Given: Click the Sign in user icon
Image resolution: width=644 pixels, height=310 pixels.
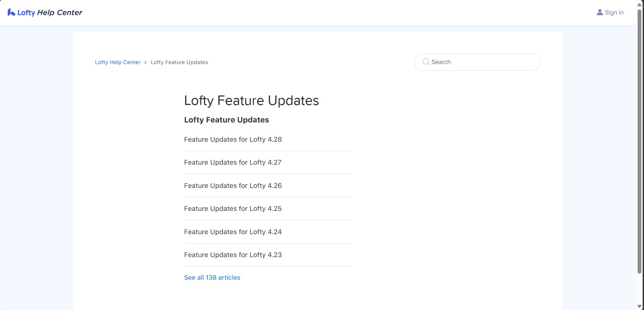Looking at the screenshot, I should (600, 12).
